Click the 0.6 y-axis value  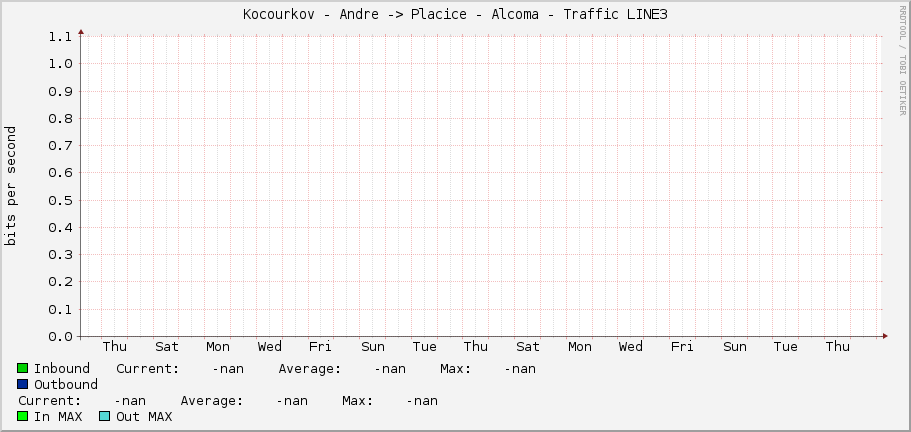tap(60, 173)
